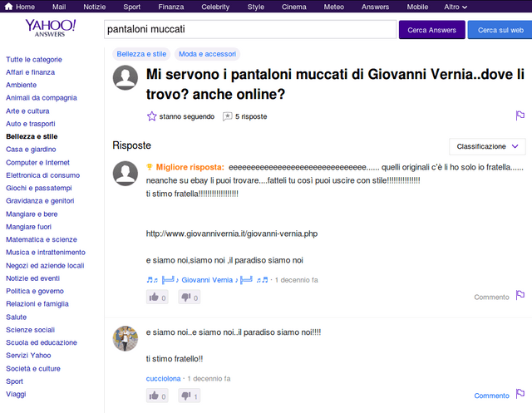
Task: Click the Home house icon
Action: [8, 7]
